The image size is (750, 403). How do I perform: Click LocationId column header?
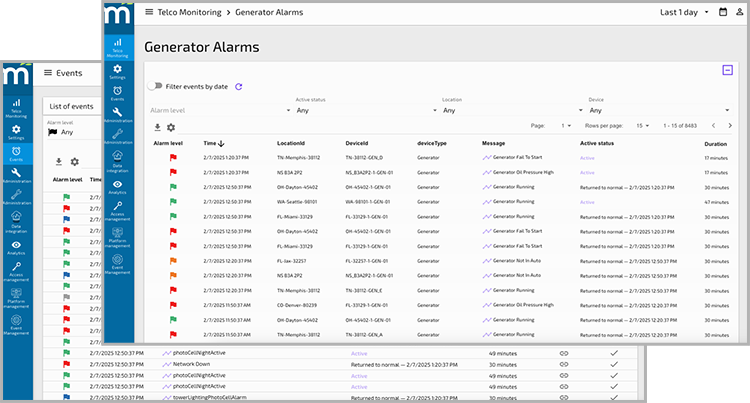click(x=291, y=143)
